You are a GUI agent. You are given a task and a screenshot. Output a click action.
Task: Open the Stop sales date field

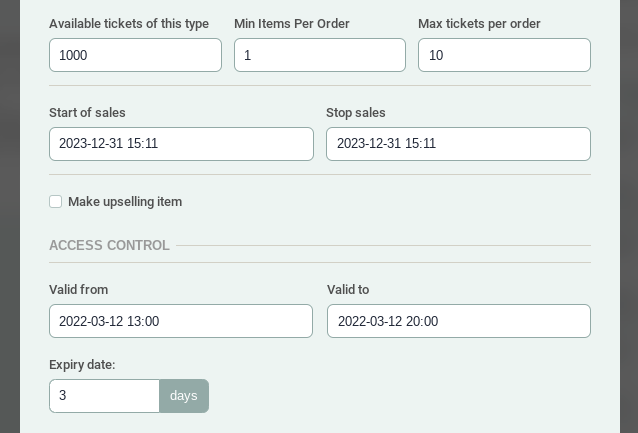(458, 144)
